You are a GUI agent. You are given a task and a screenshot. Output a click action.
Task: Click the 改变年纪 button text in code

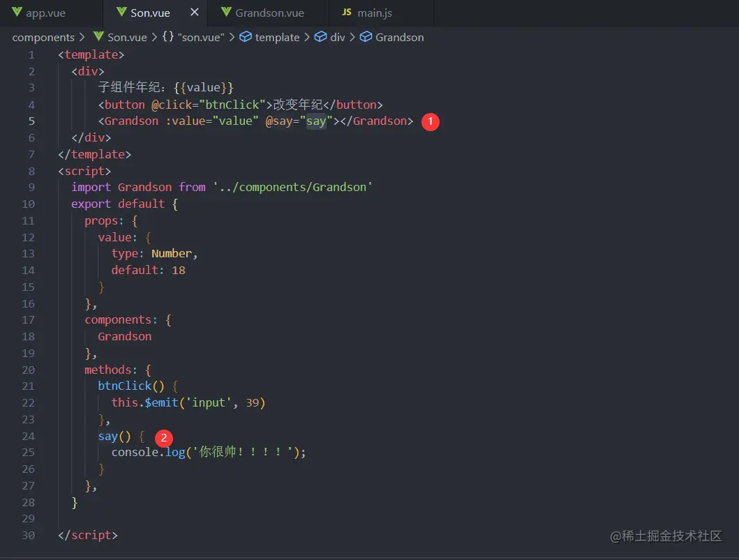point(298,105)
